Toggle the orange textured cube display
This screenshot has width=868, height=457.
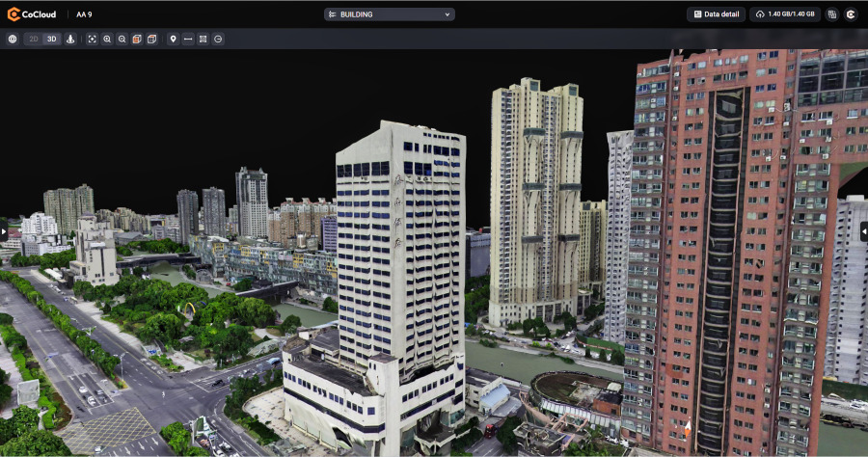click(137, 39)
